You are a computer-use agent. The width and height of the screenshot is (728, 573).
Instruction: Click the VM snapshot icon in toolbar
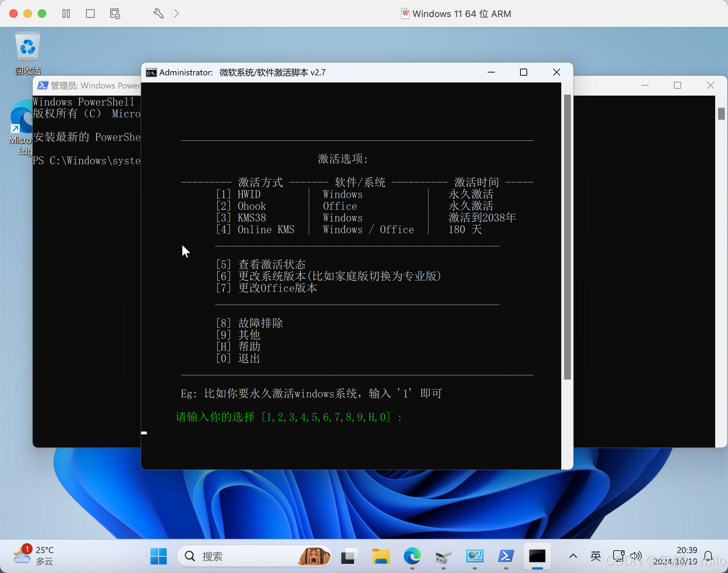pos(115,14)
